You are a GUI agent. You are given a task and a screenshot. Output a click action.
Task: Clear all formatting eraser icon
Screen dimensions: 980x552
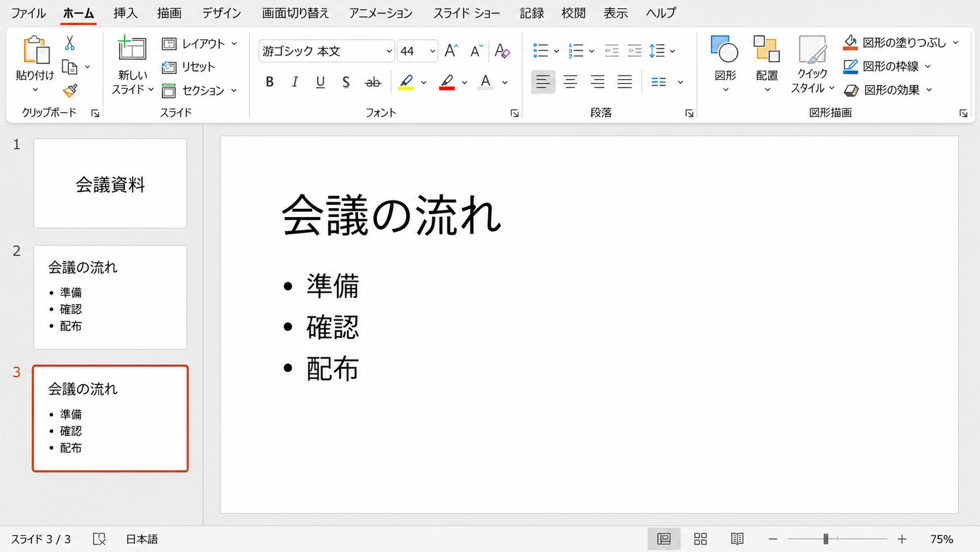click(502, 51)
